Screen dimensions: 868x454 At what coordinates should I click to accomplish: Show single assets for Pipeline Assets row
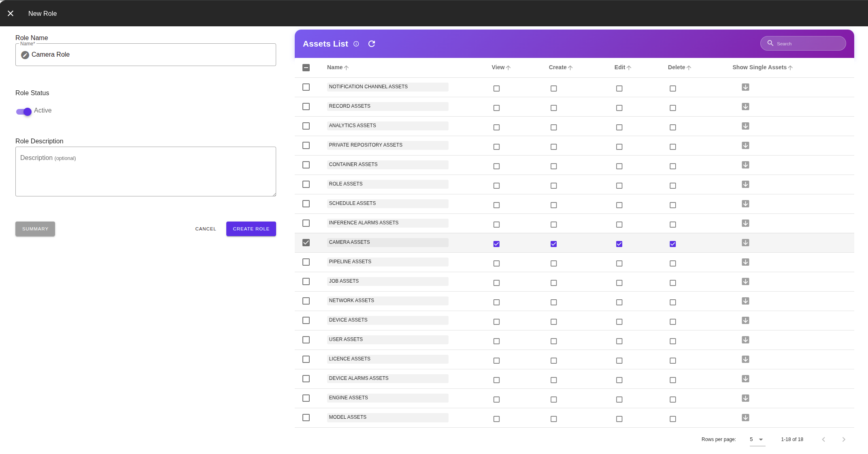[745, 262]
